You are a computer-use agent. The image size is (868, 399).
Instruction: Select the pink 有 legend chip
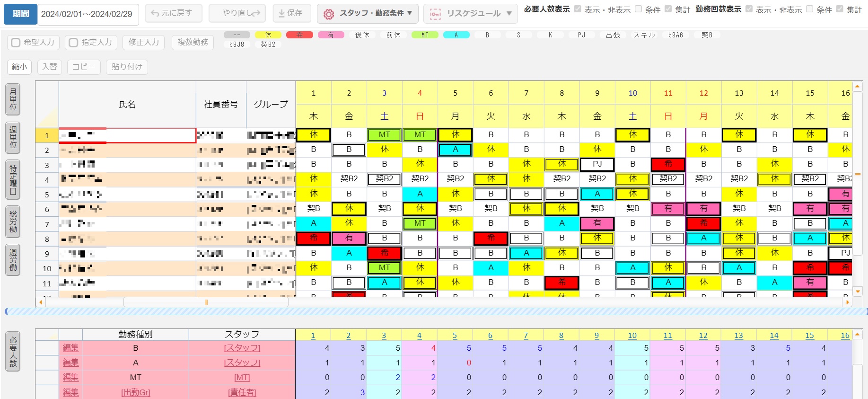point(331,35)
